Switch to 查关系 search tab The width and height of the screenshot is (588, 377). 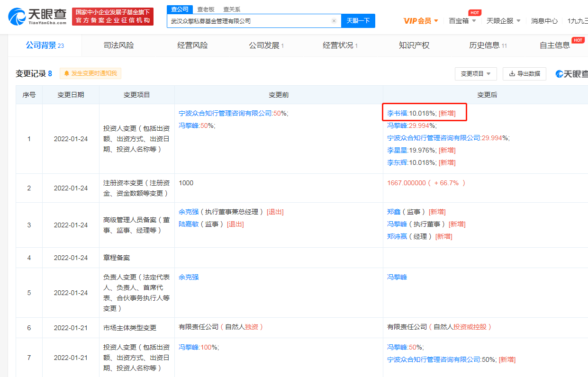click(x=232, y=9)
